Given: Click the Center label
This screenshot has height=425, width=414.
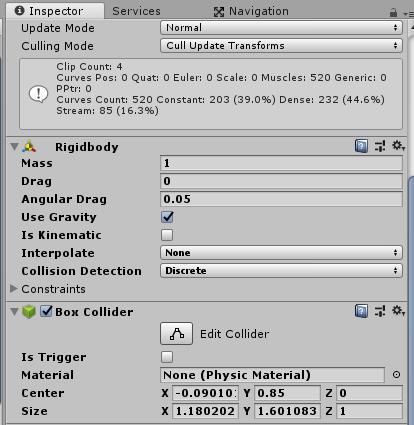Looking at the screenshot, I should point(43,393).
